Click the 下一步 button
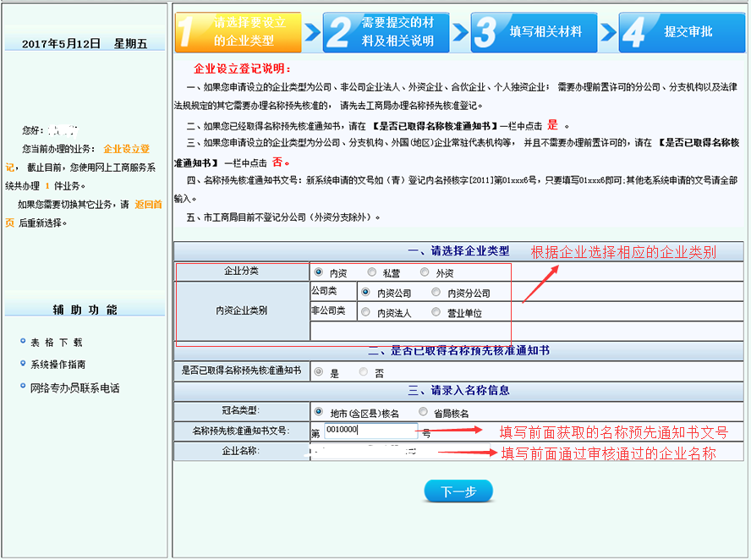 pos(459,491)
